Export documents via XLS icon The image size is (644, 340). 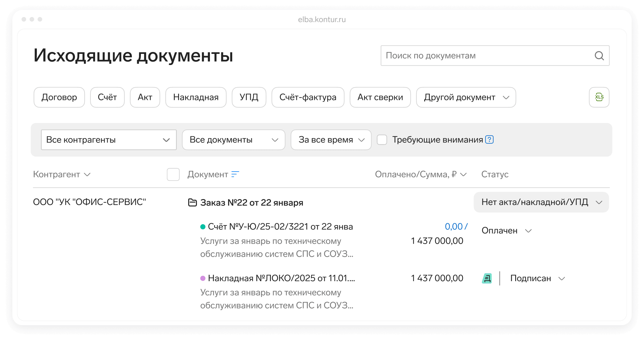pos(599,97)
